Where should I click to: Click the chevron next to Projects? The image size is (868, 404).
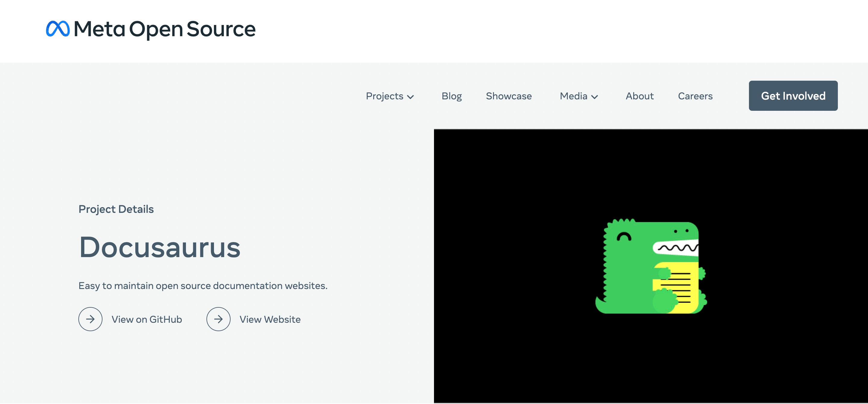point(410,97)
